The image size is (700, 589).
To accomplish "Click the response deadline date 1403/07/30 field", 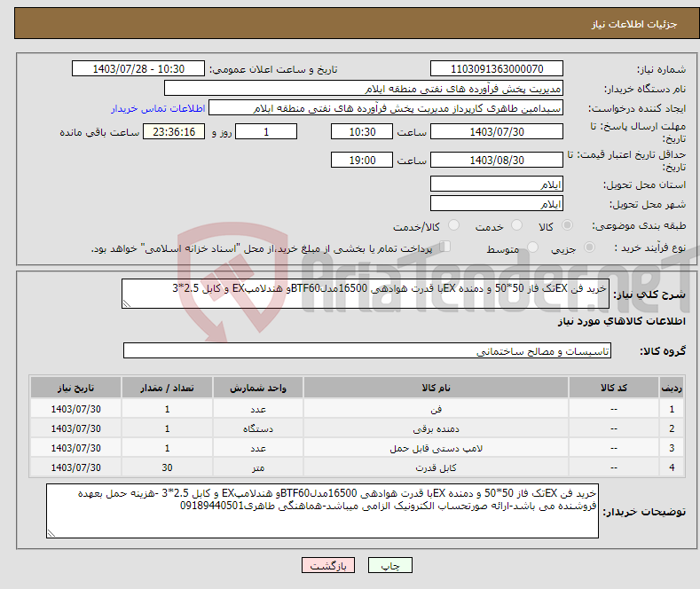I will click(x=497, y=131).
